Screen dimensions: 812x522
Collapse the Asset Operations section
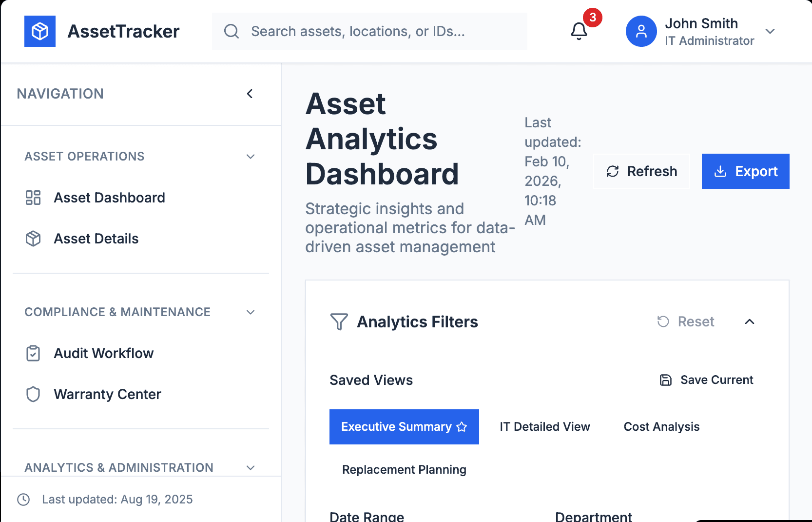tap(251, 157)
